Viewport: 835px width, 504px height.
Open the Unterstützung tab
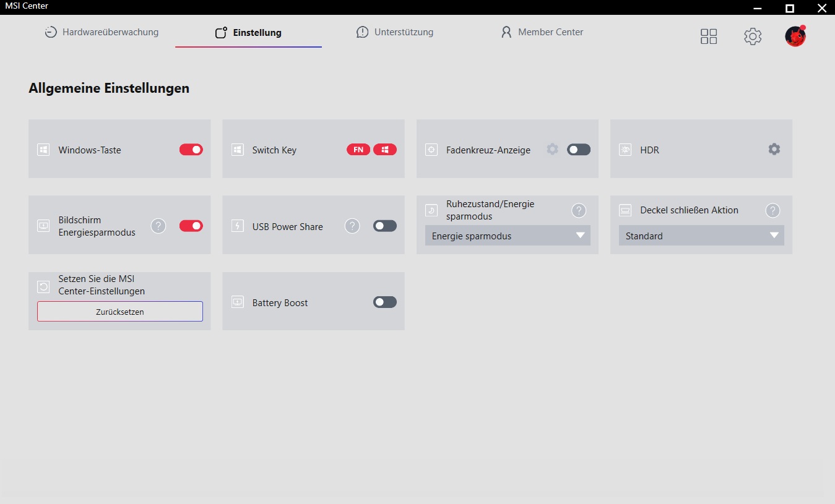point(395,32)
